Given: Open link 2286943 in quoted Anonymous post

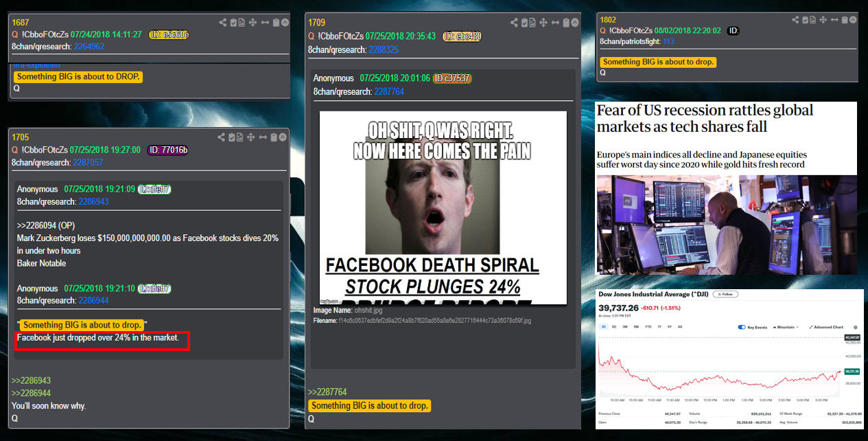Looking at the screenshot, I should coord(94,201).
